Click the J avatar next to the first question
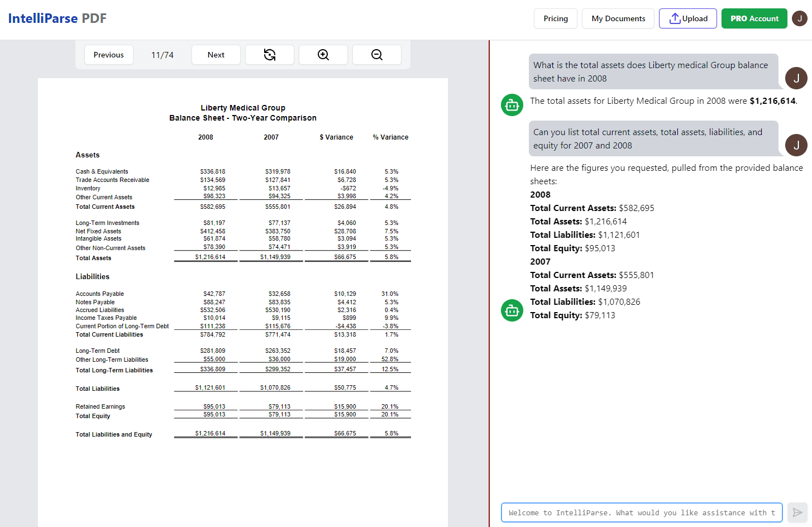The height and width of the screenshot is (527, 812). (x=796, y=78)
